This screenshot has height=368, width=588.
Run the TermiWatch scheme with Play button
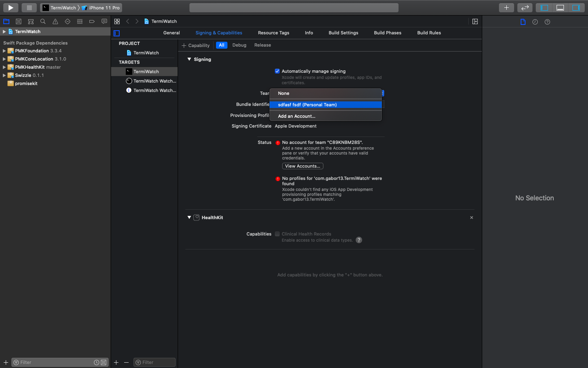(11, 7)
